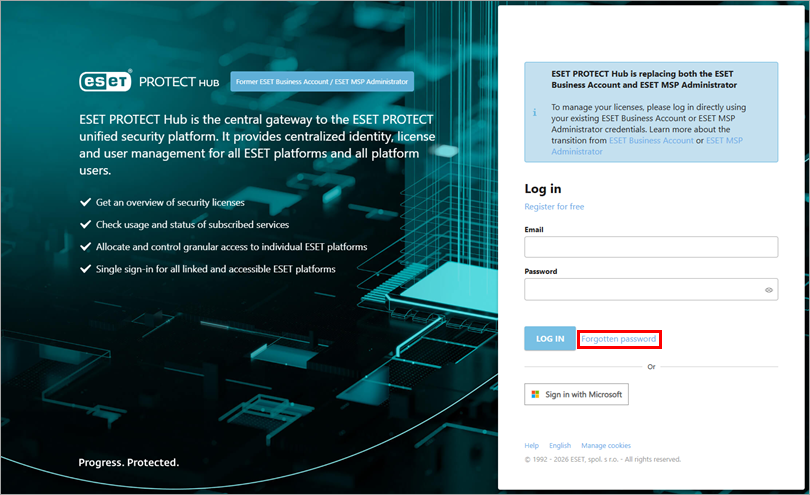Click the Former ESET Business Account badge
Image resolution: width=810 pixels, height=495 pixels.
322,81
